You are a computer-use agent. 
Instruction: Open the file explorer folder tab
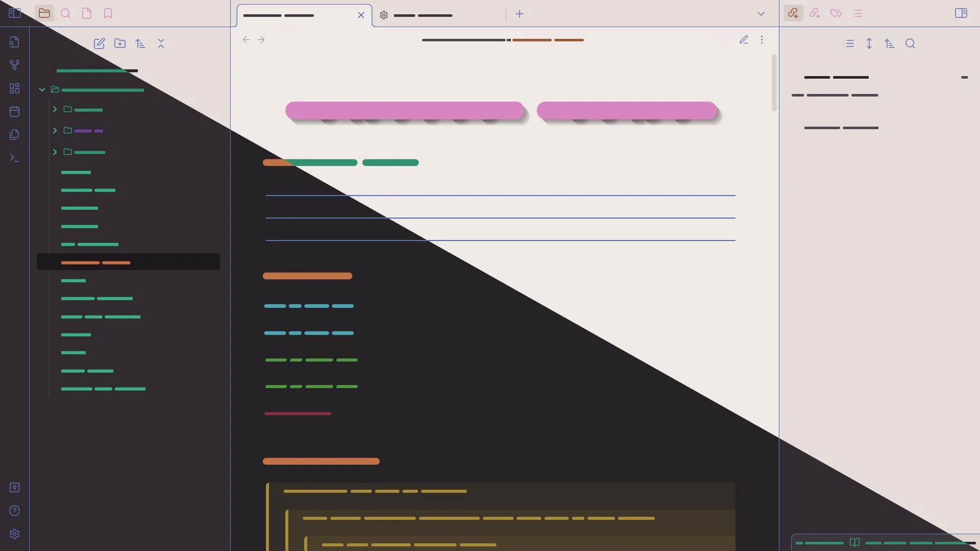(x=44, y=13)
